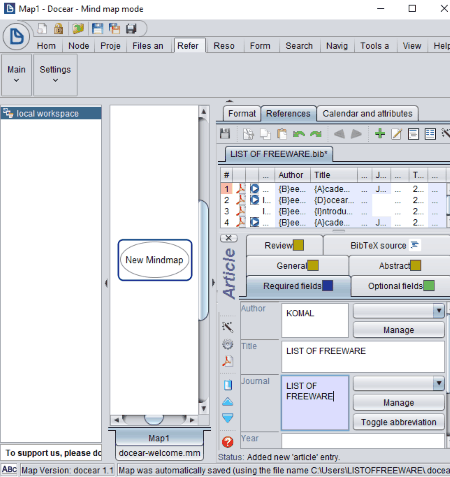Click the blue play URL icon in row 1
This screenshot has width=450, height=477.
(254, 189)
